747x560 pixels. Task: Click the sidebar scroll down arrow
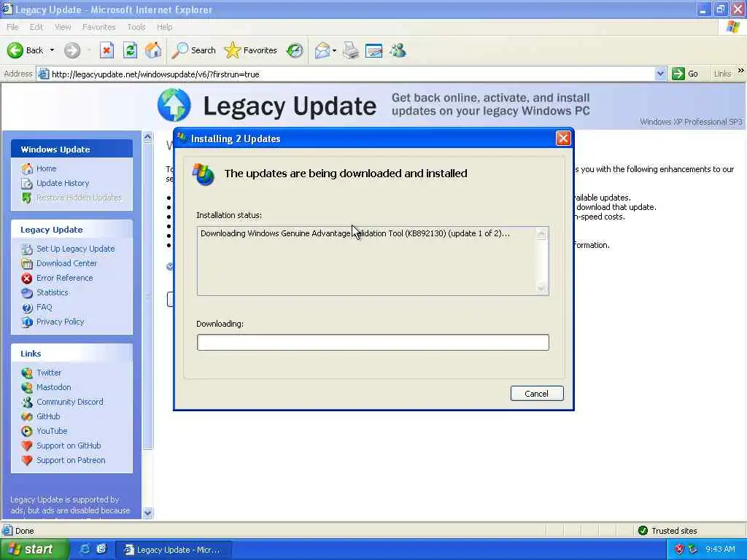(147, 513)
